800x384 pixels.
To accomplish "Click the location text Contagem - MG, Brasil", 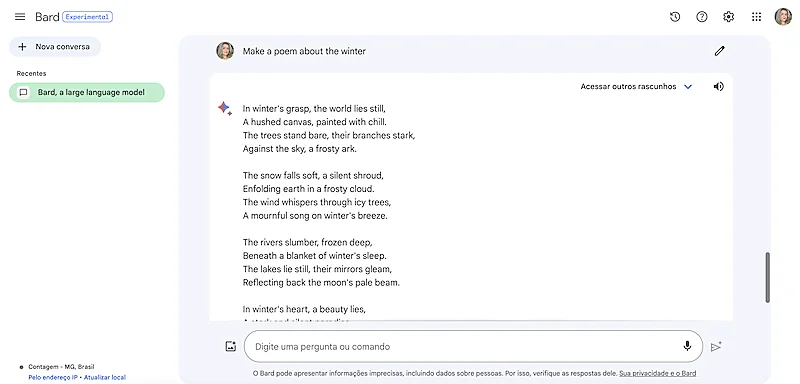I will tap(61, 367).
